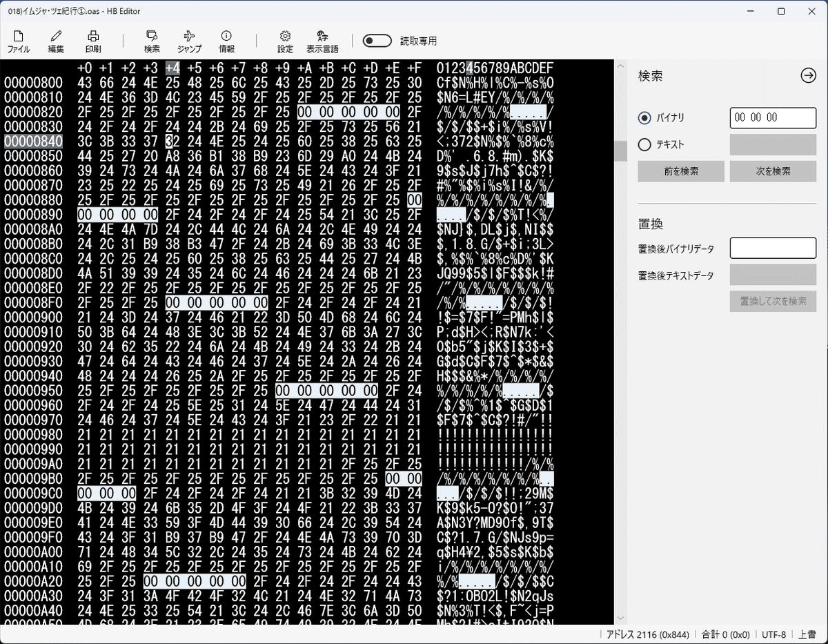The image size is (828, 644).
Task: Toggle the 読取専用 read-only switch
Action: pos(377,41)
